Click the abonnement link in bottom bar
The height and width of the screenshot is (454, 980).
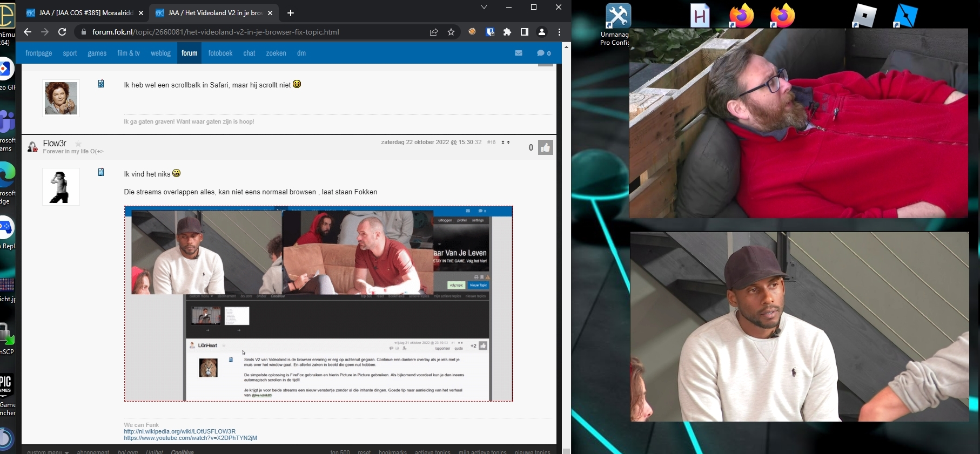point(93,452)
